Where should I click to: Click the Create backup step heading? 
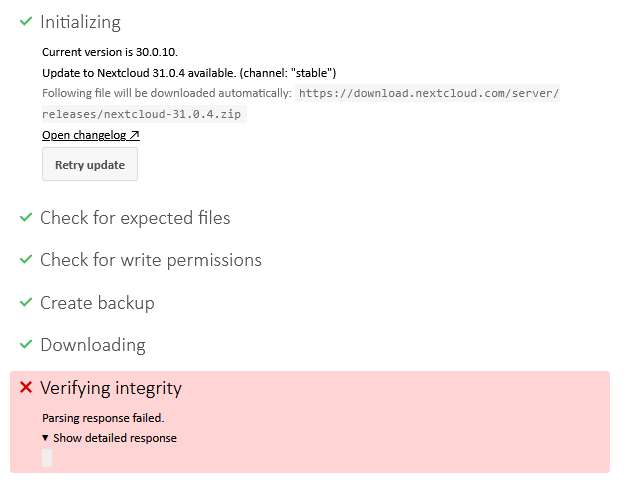coord(97,303)
